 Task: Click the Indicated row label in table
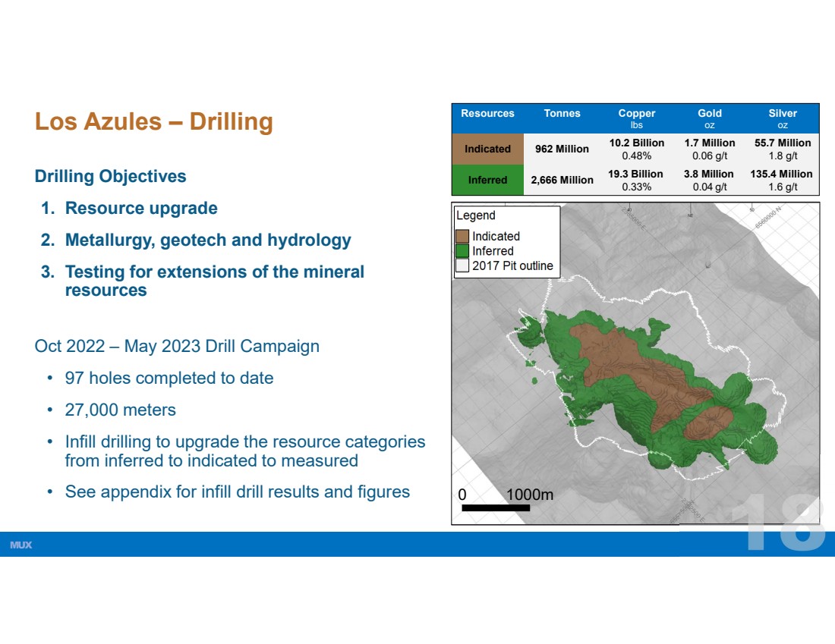point(487,149)
